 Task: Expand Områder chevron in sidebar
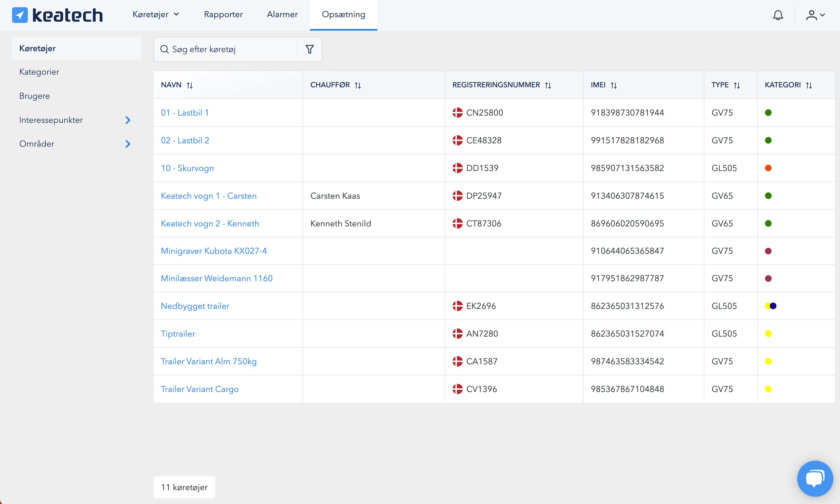coord(128,144)
